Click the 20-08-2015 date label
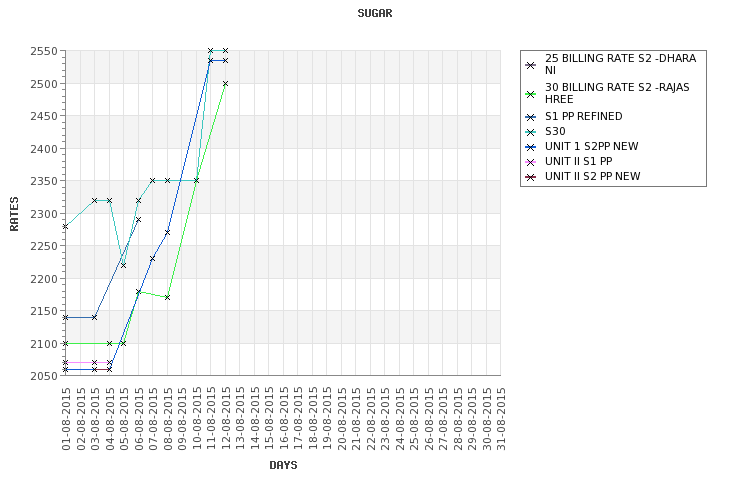This screenshot has height=500, width=750. pyautogui.click(x=342, y=419)
